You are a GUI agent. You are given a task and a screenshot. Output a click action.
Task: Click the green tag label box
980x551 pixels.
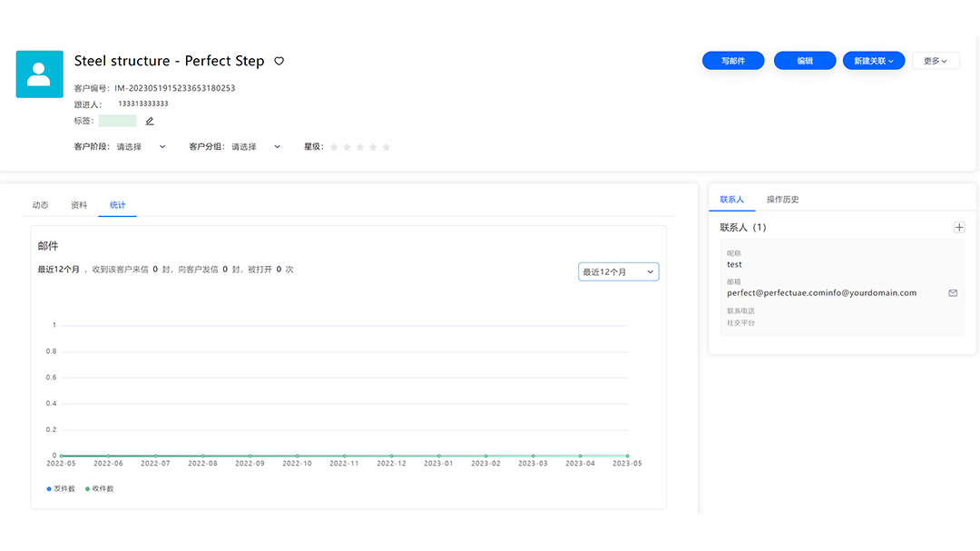pos(117,121)
